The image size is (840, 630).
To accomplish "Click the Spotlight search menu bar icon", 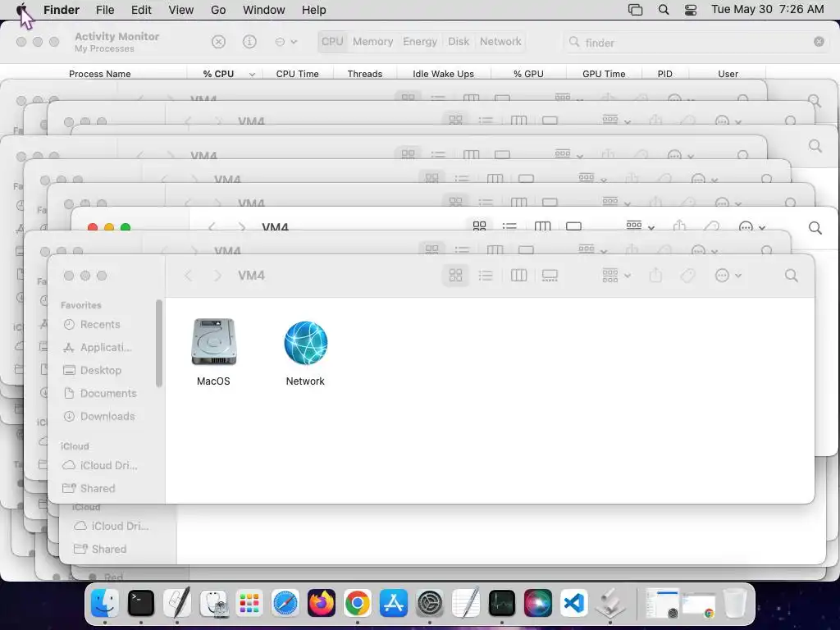I will pyautogui.click(x=663, y=10).
